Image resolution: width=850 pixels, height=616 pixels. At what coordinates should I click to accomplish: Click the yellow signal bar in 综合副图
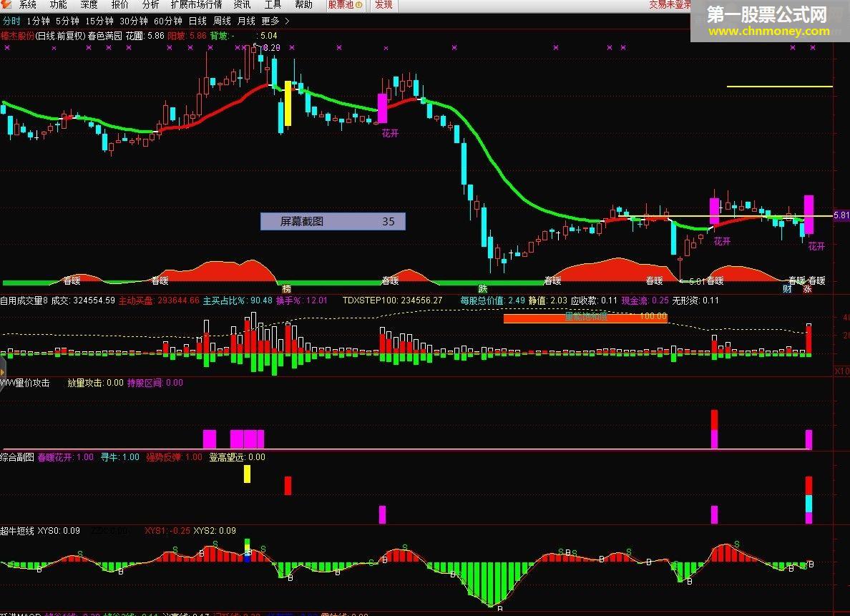(247, 474)
